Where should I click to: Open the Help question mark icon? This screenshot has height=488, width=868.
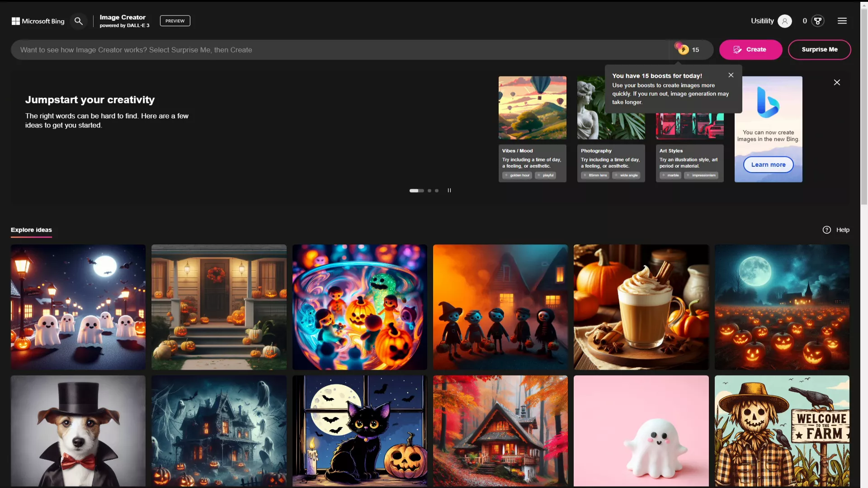[x=826, y=230]
